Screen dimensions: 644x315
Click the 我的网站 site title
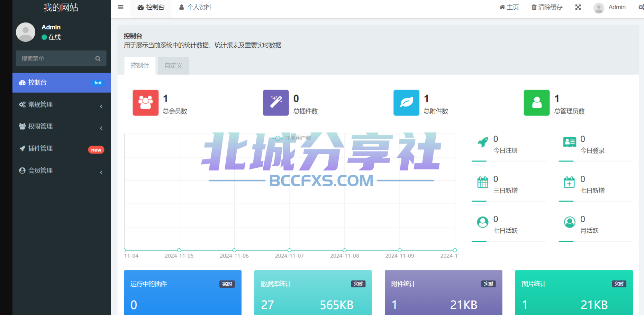click(x=61, y=7)
